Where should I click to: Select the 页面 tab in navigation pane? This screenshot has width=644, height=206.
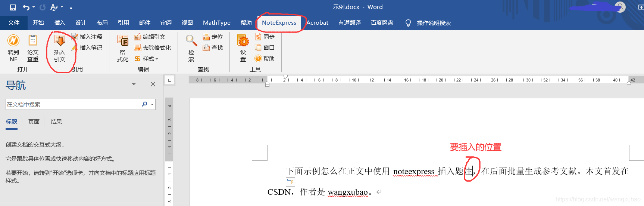click(34, 122)
